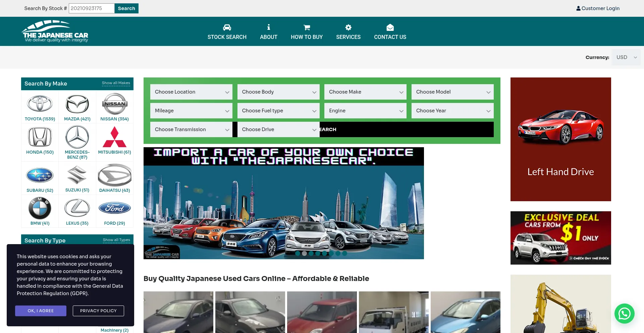Click the Suzuki logo icon
Screen dimensions: 644x333
[x=77, y=175]
